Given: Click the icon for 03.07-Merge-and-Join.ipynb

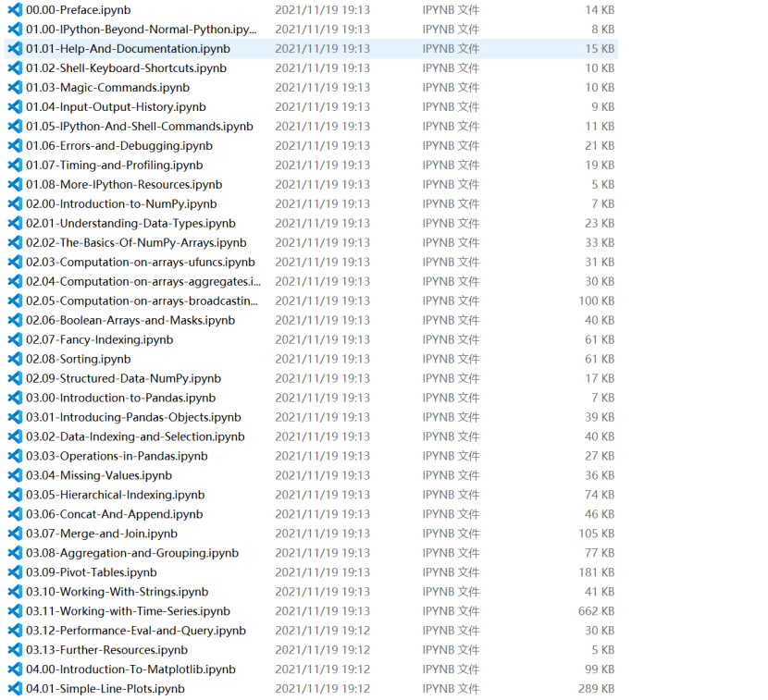Looking at the screenshot, I should 15,534.
